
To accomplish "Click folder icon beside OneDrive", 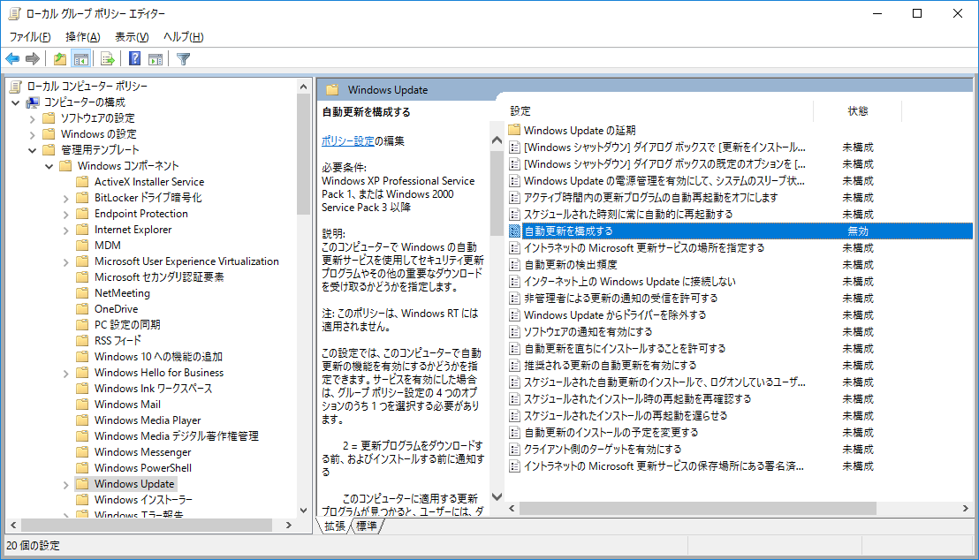I will pos(82,308).
